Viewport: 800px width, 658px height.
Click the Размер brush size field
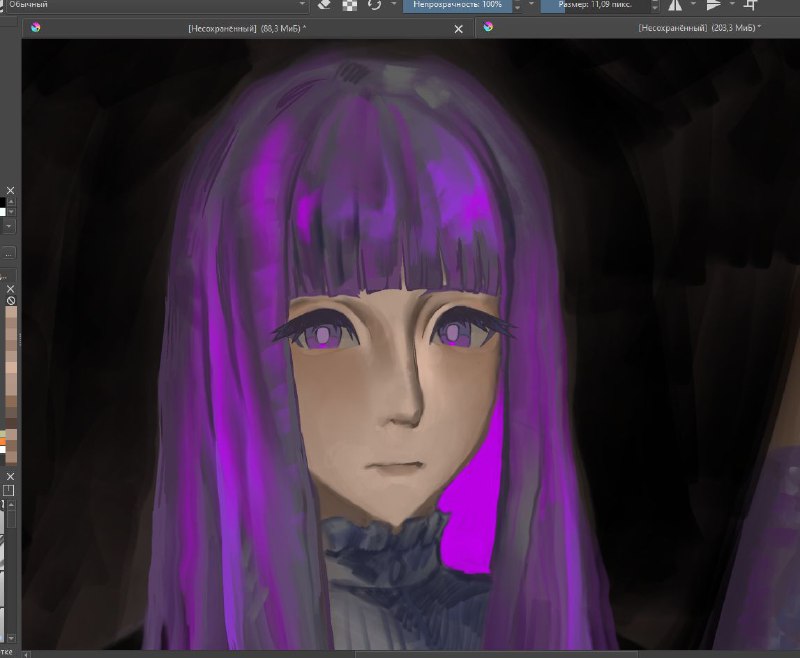(x=595, y=5)
